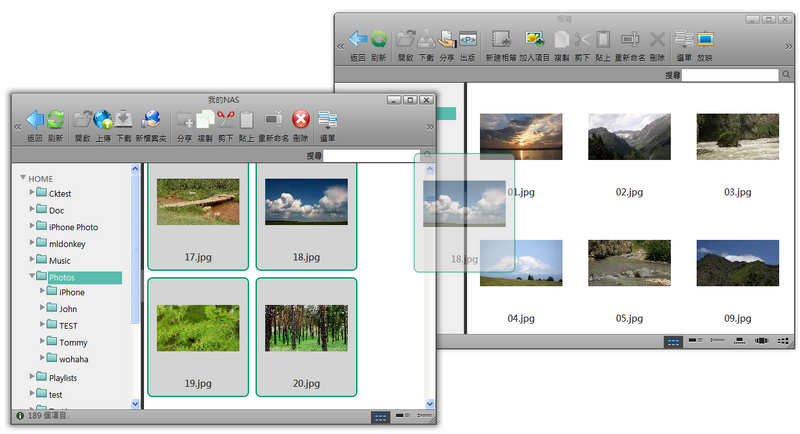Click the Upload (上傳) icon in NAS toolbar

coord(103,120)
